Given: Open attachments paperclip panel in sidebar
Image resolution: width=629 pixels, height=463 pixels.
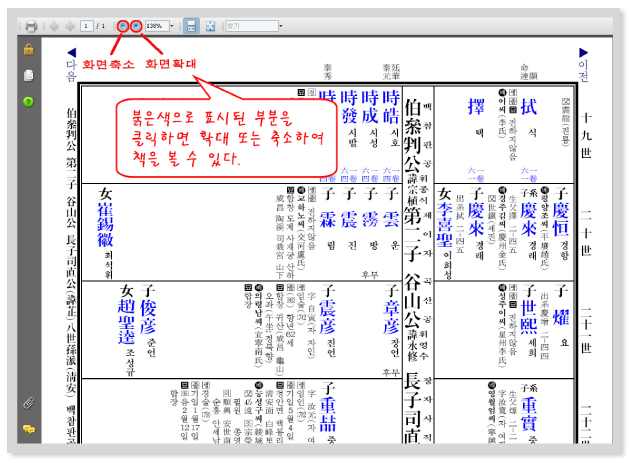Looking at the screenshot, I should pyautogui.click(x=28, y=403).
